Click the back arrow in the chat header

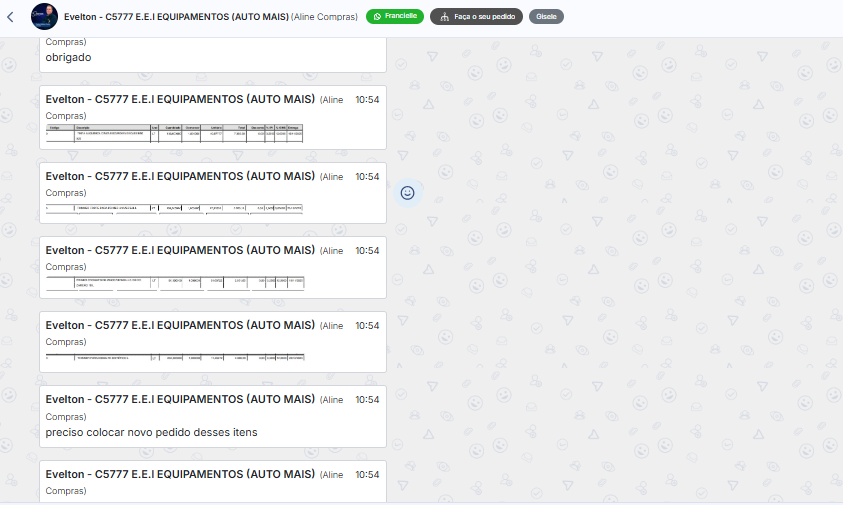[10, 17]
